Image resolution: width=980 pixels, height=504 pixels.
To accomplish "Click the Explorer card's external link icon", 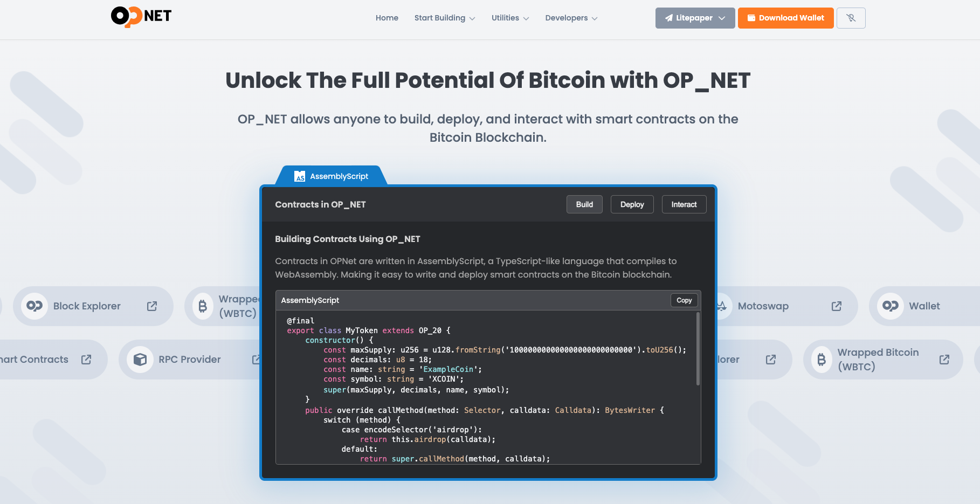I will (x=771, y=360).
